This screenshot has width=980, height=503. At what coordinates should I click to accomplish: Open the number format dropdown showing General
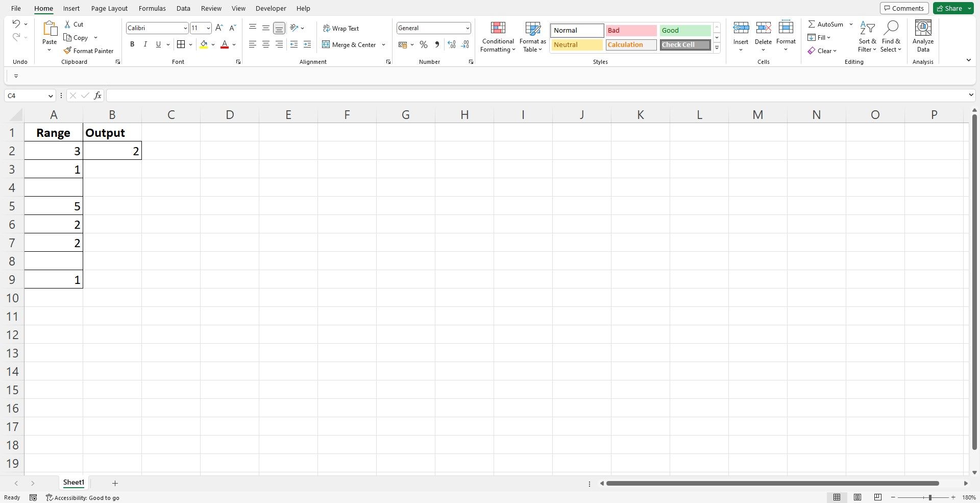tap(468, 28)
